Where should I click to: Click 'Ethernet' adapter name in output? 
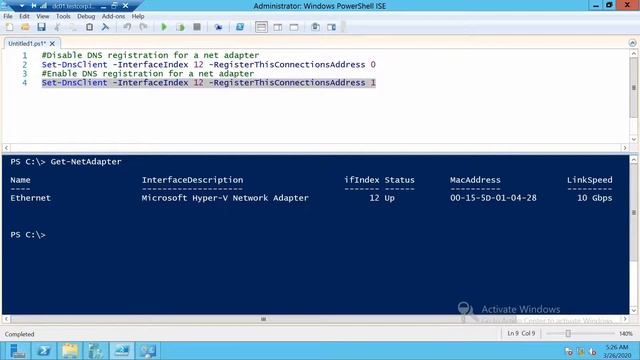(31, 198)
